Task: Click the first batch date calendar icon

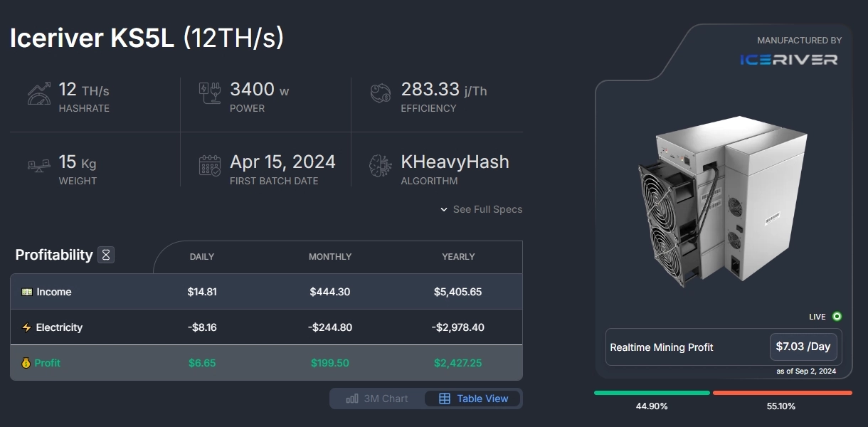Action: click(210, 166)
